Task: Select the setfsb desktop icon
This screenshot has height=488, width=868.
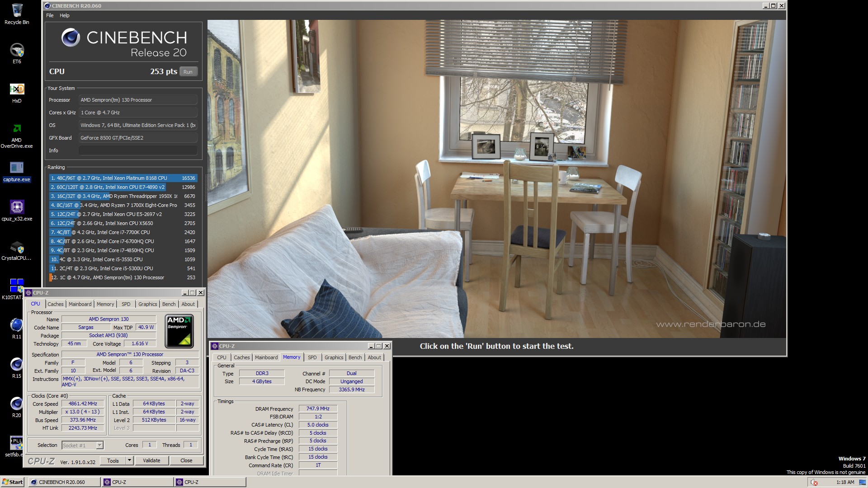Action: 14,446
